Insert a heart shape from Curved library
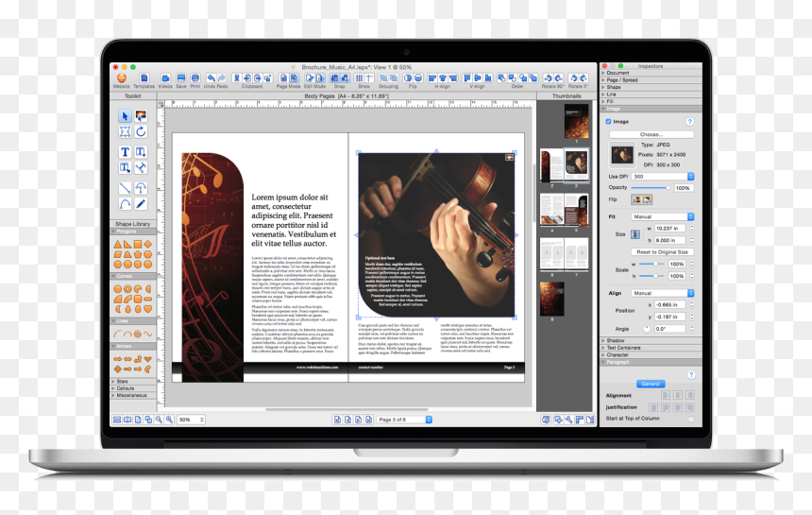This screenshot has height=515, width=812. pos(147,309)
